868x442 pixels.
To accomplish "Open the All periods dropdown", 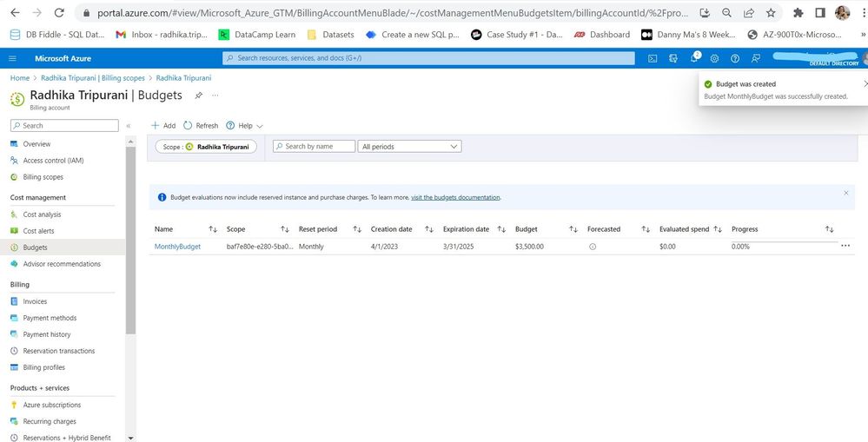I will (x=409, y=147).
